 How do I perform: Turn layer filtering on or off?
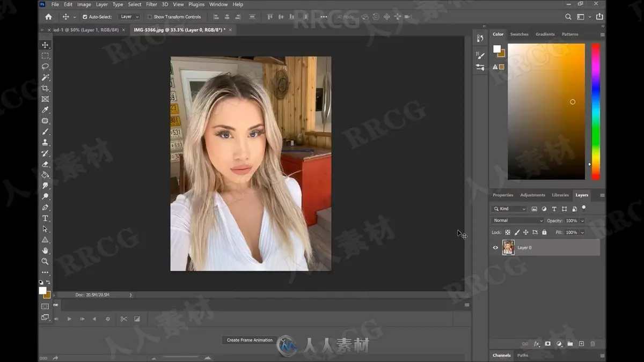(584, 208)
